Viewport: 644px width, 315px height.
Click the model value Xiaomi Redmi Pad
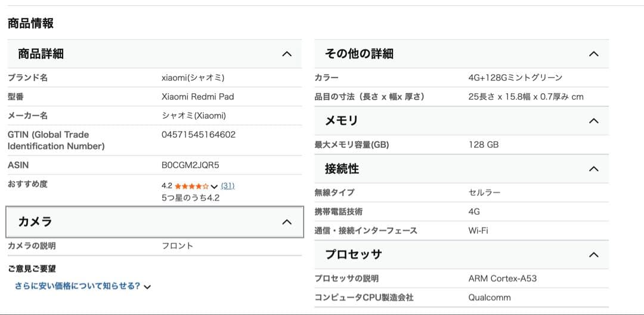198,97
